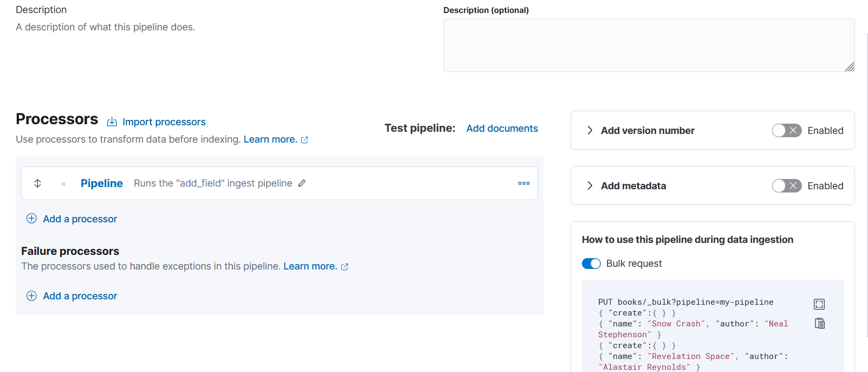This screenshot has height=372, width=868.
Task: Expand the Add version number section
Action: [590, 131]
